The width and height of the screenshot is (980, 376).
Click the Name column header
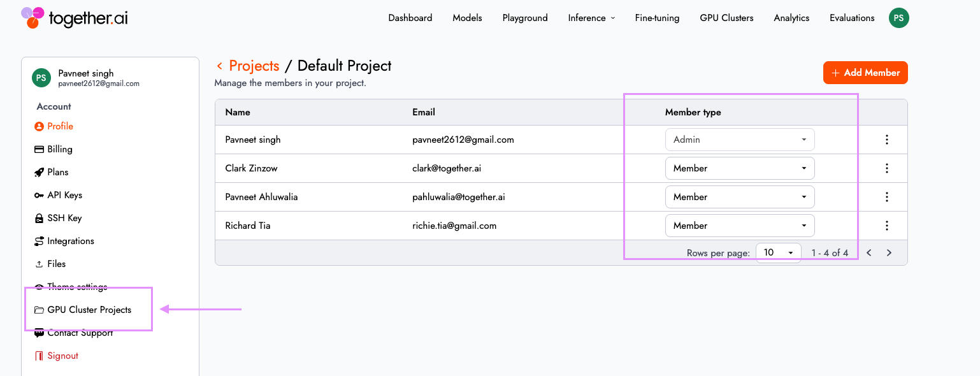(238, 112)
